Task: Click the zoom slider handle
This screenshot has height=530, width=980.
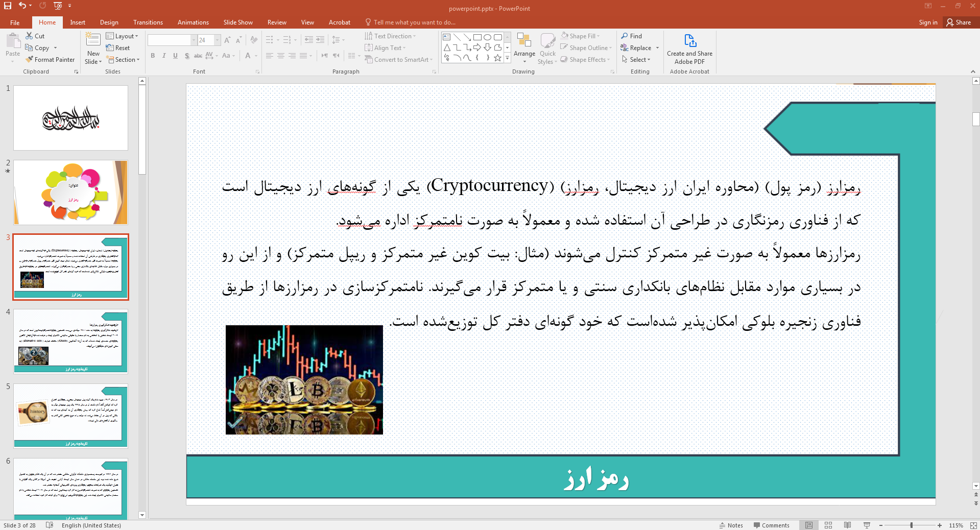Action: pyautogui.click(x=912, y=525)
